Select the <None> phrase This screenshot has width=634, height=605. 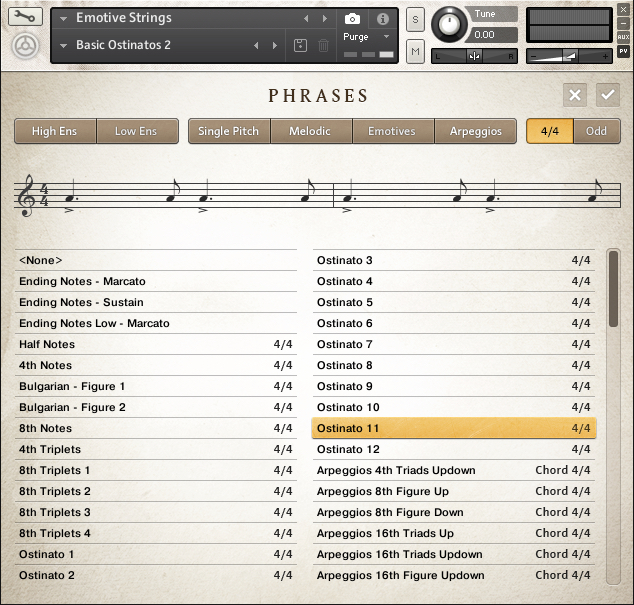(x=156, y=260)
